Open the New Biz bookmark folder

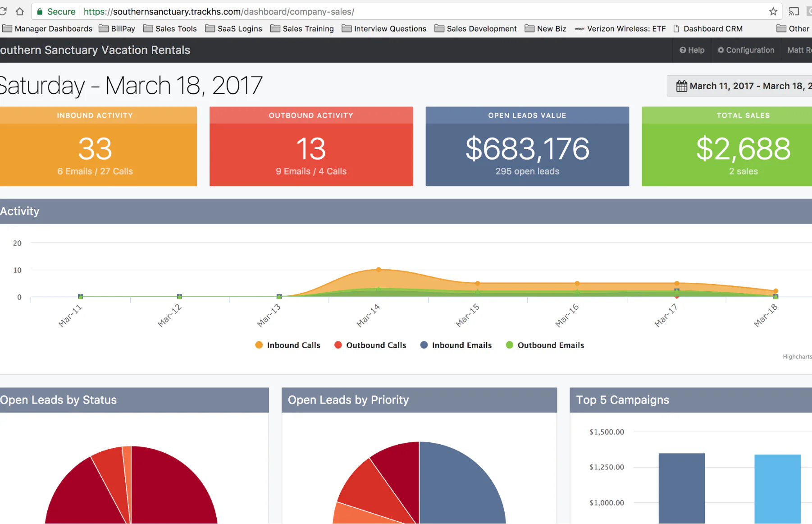546,28
